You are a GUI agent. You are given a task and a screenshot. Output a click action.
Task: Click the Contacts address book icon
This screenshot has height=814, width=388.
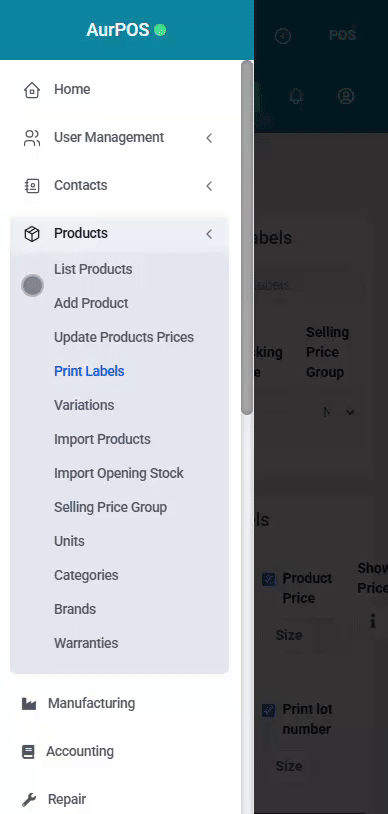tap(32, 186)
